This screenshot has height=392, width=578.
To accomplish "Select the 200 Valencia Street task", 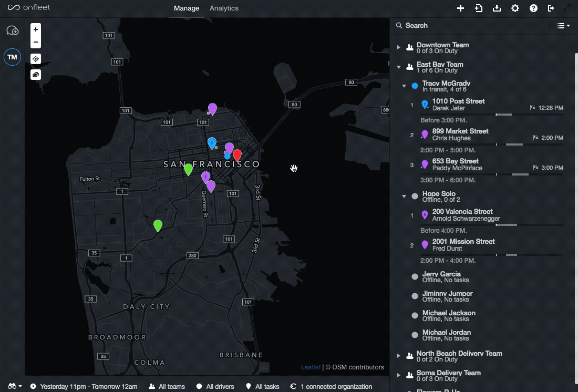I will 486,215.
